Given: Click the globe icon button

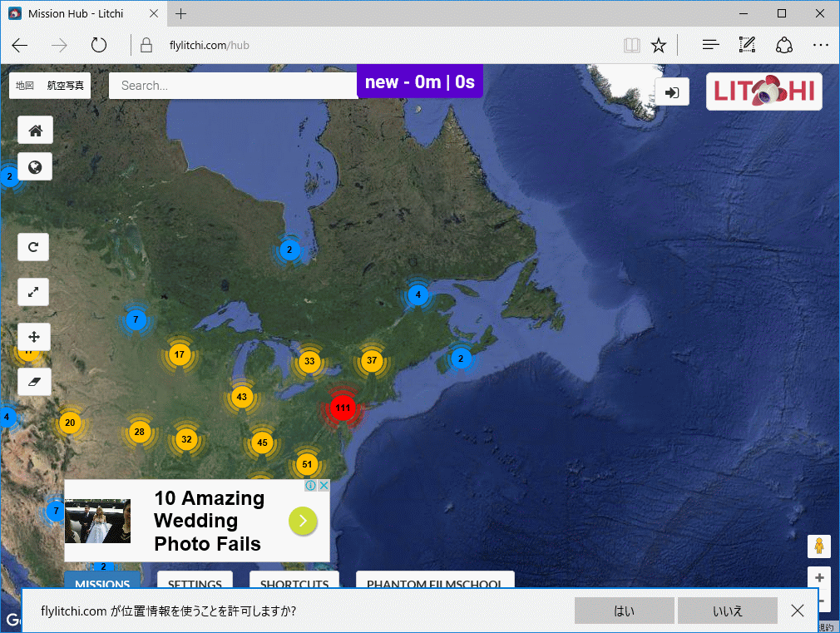Looking at the screenshot, I should (x=35, y=167).
